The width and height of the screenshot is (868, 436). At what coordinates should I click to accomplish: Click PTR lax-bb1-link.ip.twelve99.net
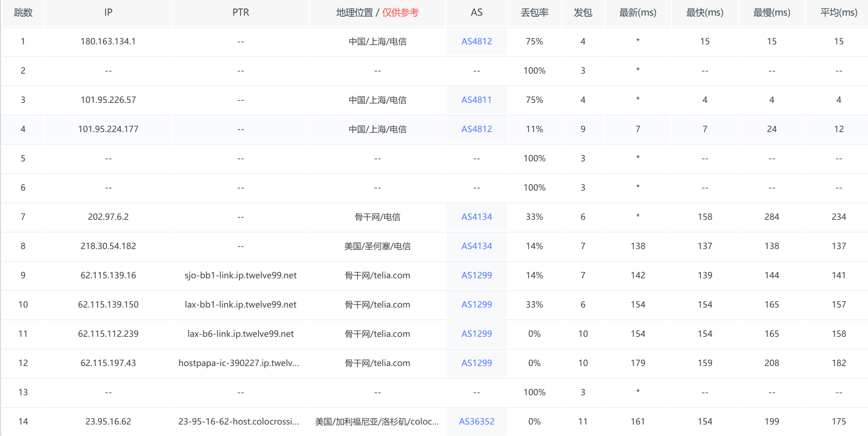click(x=240, y=304)
